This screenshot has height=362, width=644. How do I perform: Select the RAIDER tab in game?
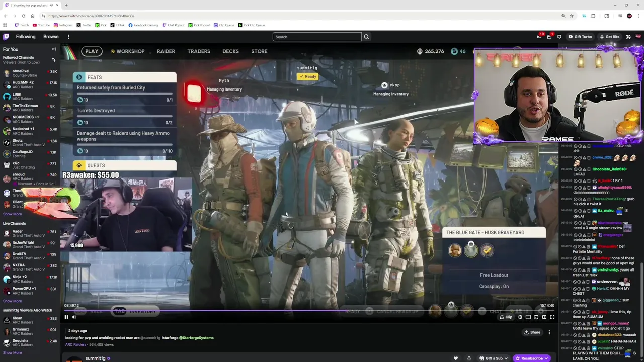pyautogui.click(x=166, y=51)
